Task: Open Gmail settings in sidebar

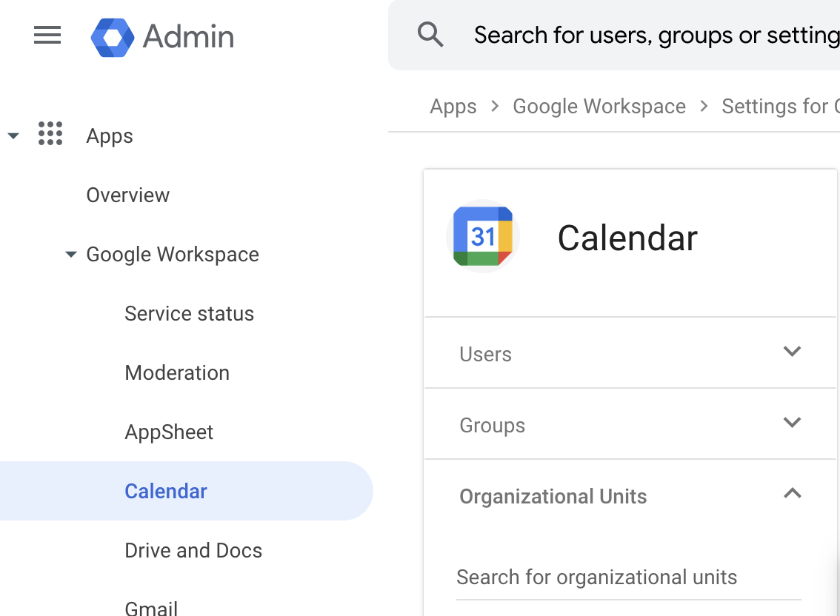Action: (x=151, y=608)
